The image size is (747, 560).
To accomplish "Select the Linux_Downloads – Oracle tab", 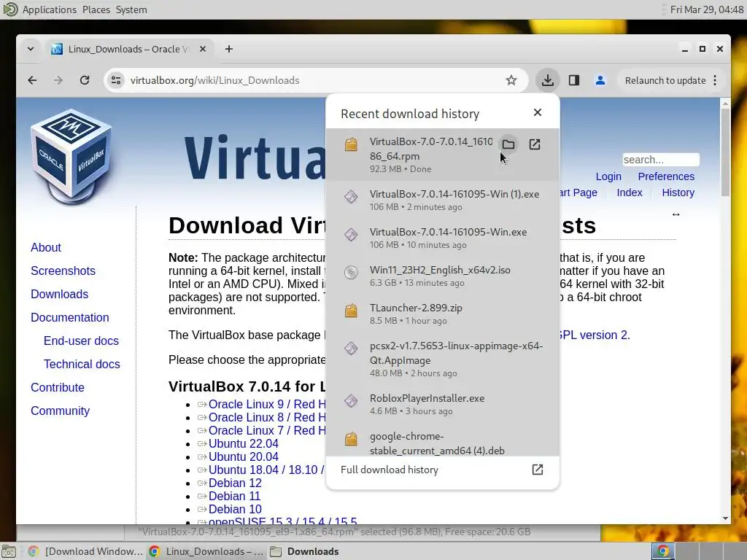I will 128,49.
